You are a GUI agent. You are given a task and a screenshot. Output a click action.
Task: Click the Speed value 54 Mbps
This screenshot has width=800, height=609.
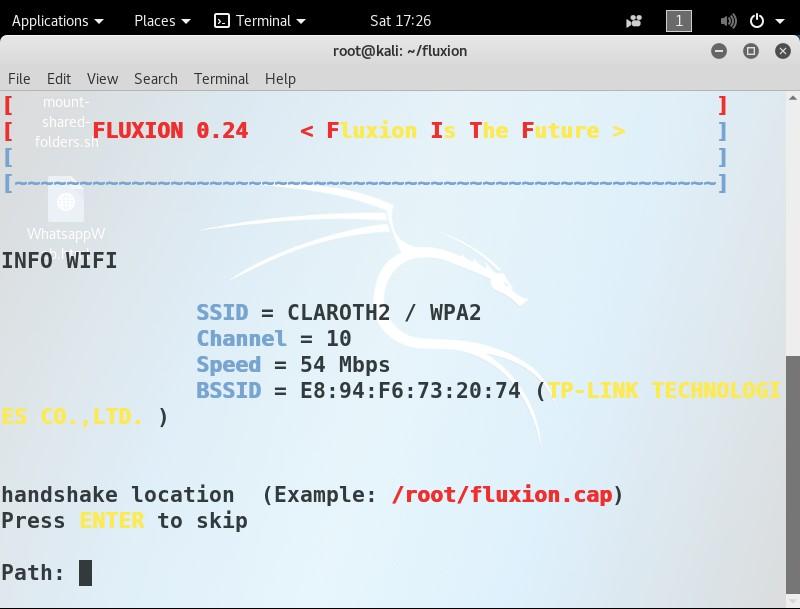tap(345, 365)
